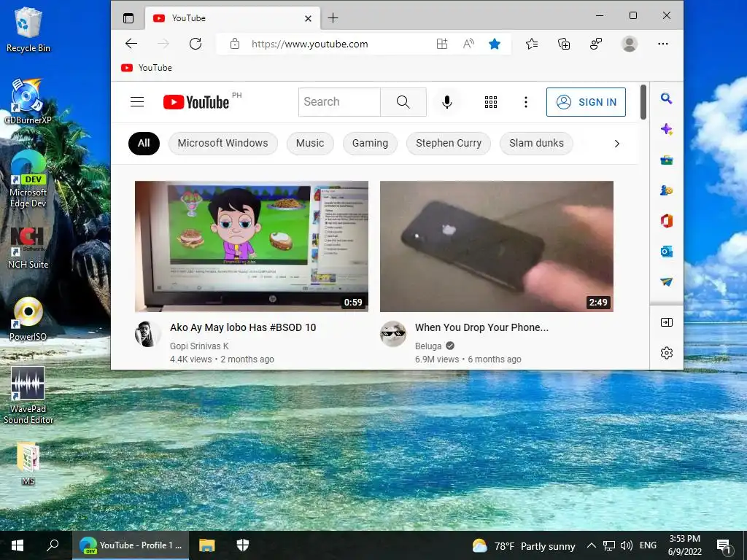Visit Gopi Srinivas K channel name
The height and width of the screenshot is (560, 747).
point(199,346)
